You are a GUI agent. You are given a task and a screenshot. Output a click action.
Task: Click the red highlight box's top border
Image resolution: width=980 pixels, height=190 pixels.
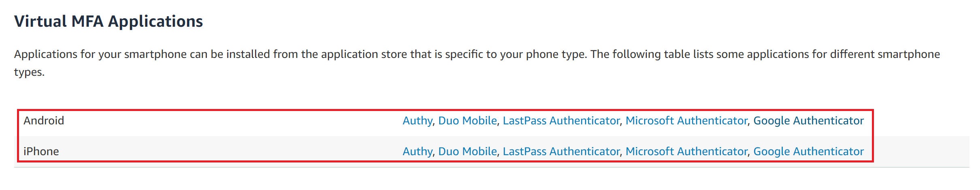pos(445,110)
